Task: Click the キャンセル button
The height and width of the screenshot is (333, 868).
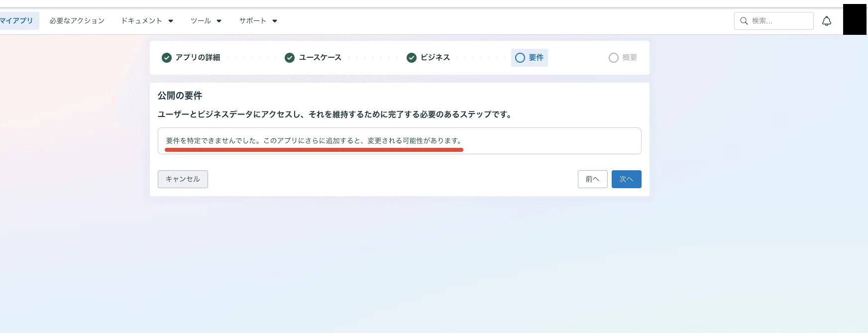Action: pyautogui.click(x=183, y=179)
